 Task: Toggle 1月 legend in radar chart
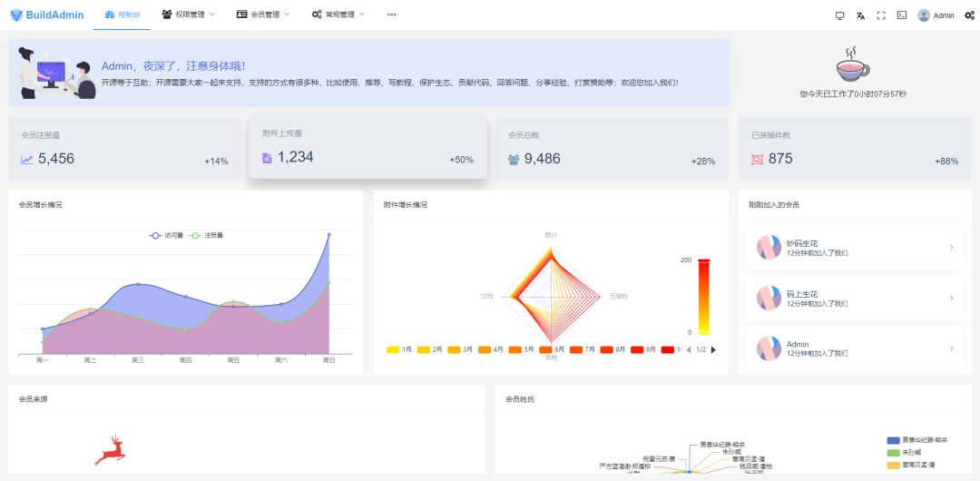[x=399, y=349]
